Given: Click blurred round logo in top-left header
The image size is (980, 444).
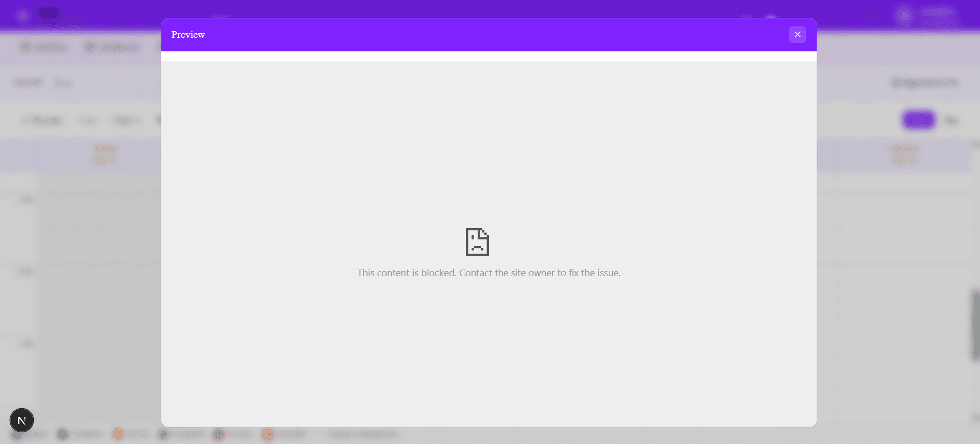Looking at the screenshot, I should (23, 15).
